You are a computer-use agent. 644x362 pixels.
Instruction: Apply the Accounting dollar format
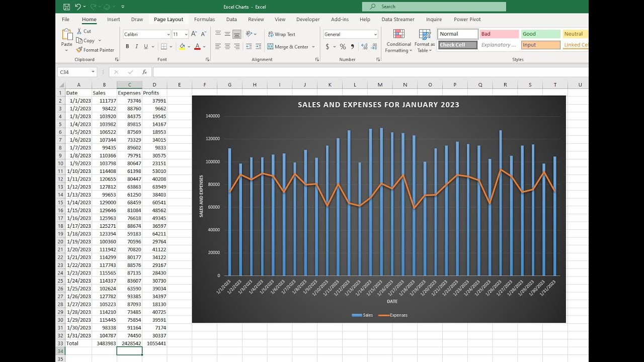point(328,46)
